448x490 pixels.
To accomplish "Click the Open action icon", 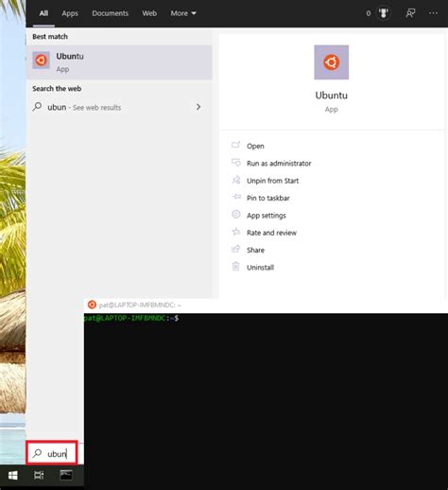I will pyautogui.click(x=236, y=145).
